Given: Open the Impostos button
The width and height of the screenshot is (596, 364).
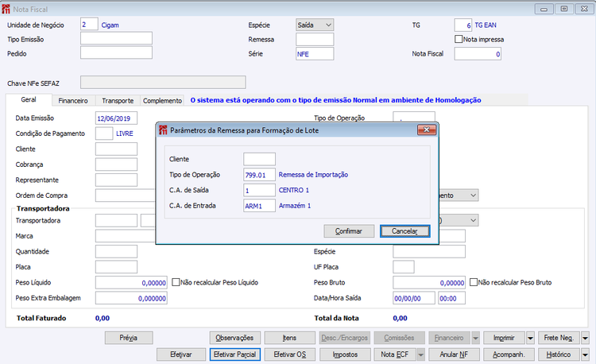Looking at the screenshot, I should tap(345, 354).
